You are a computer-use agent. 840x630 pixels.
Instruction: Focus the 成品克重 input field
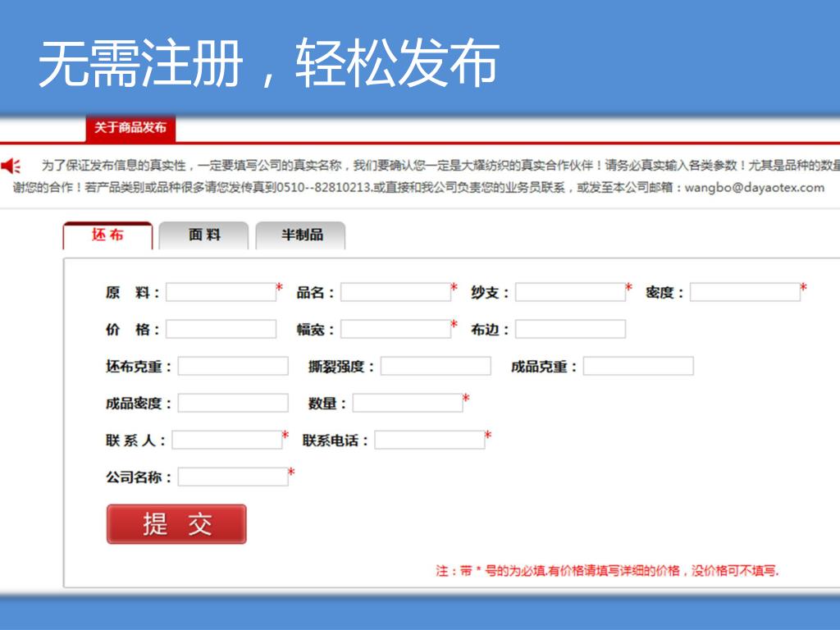tap(638, 367)
